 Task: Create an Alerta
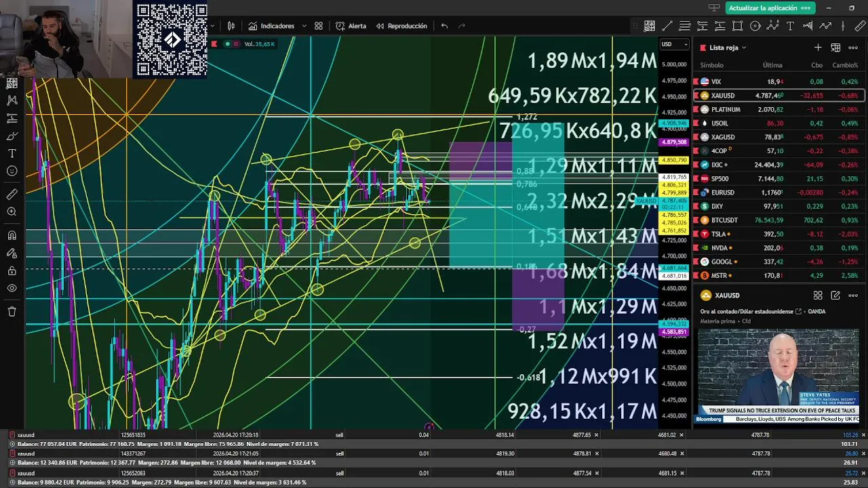click(x=351, y=26)
